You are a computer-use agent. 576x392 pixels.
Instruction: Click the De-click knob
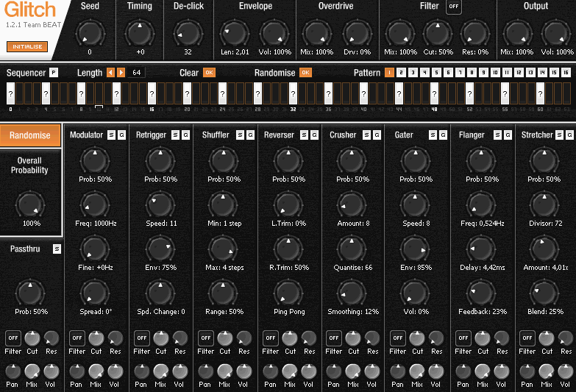[x=188, y=33]
